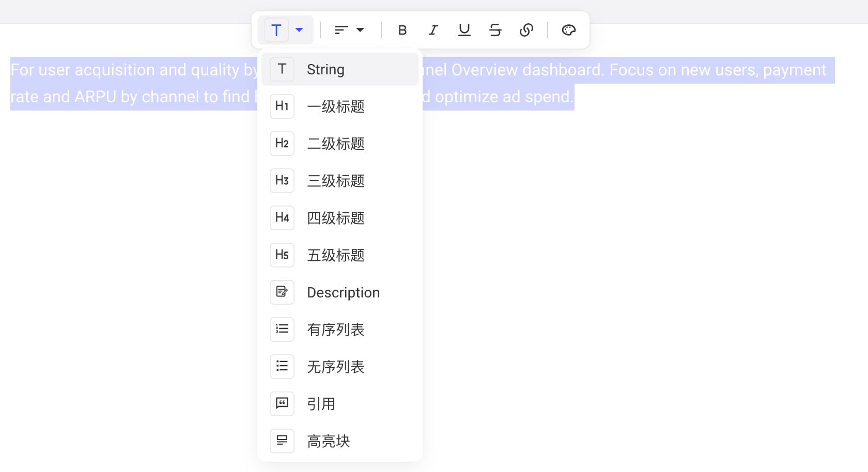Image resolution: width=868 pixels, height=472 pixels.
Task: Click the highlight block icon
Action: tap(282, 441)
